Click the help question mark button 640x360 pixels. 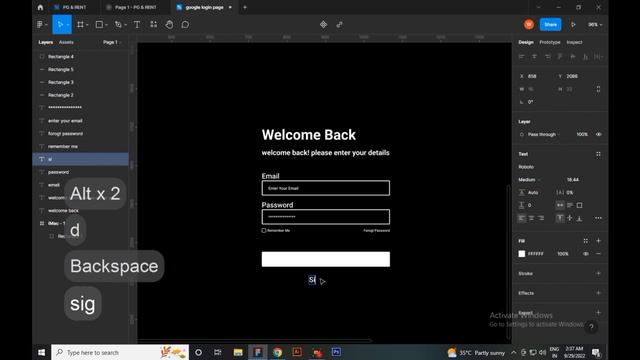click(591, 327)
